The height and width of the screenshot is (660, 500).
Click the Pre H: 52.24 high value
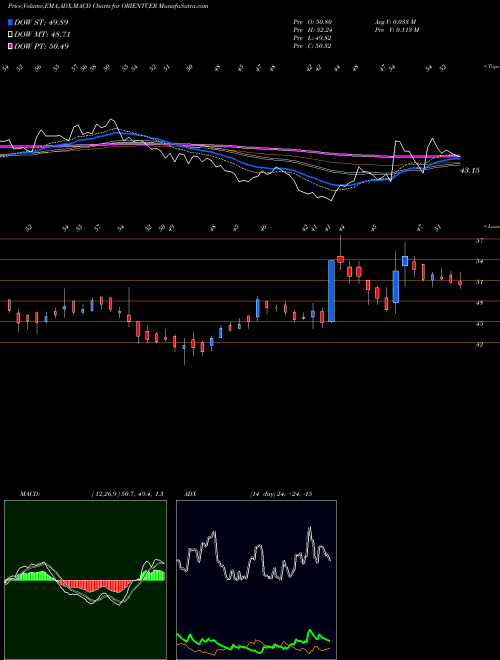pyautogui.click(x=313, y=30)
